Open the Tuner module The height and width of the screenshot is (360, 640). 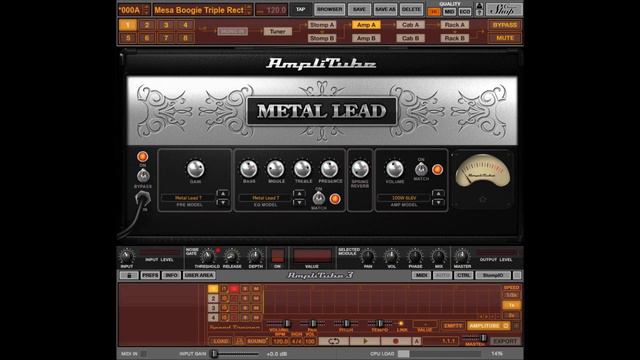(x=278, y=31)
